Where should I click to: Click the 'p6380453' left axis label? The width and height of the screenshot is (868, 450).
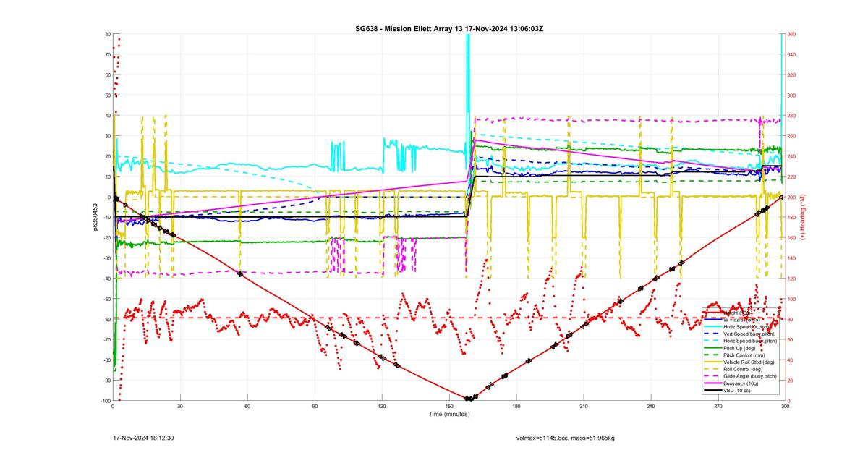coord(95,217)
